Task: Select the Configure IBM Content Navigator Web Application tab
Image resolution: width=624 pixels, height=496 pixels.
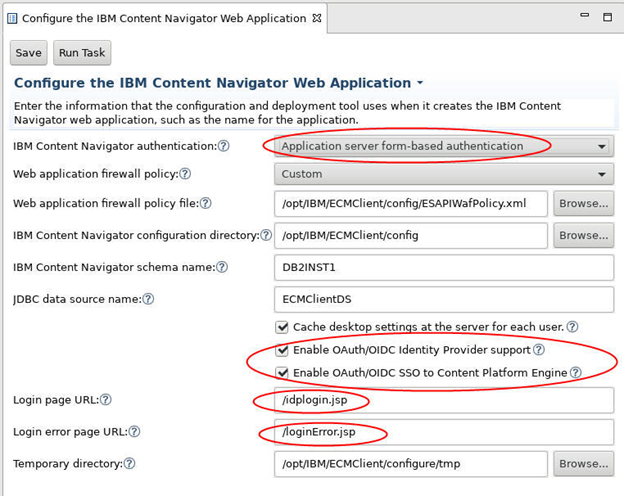Action: (164, 18)
